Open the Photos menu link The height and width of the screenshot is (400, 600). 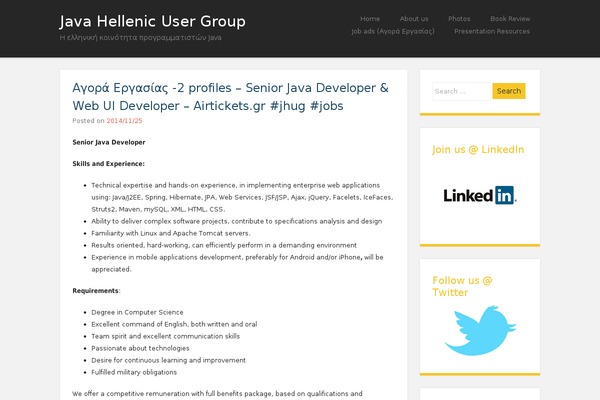pos(459,19)
